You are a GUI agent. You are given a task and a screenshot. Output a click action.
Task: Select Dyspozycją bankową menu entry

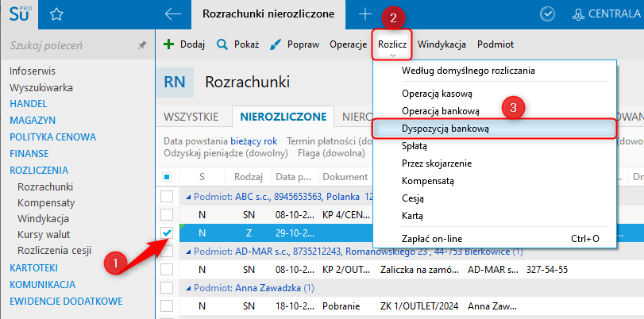pos(495,129)
